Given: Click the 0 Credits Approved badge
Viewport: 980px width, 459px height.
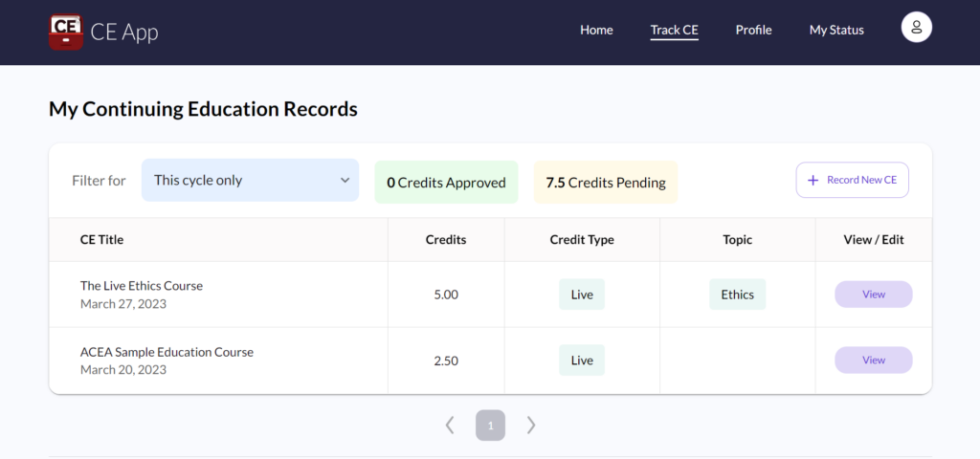Looking at the screenshot, I should 446,183.
